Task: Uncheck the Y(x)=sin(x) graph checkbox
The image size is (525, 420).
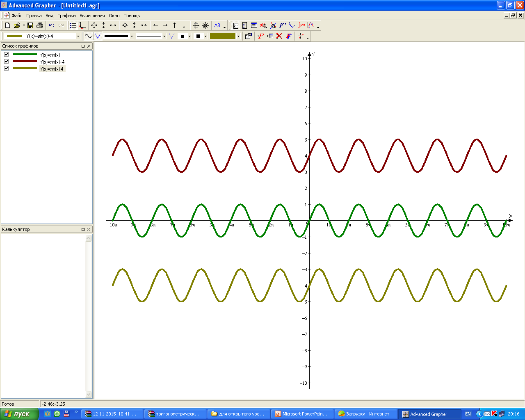Action: pos(7,55)
